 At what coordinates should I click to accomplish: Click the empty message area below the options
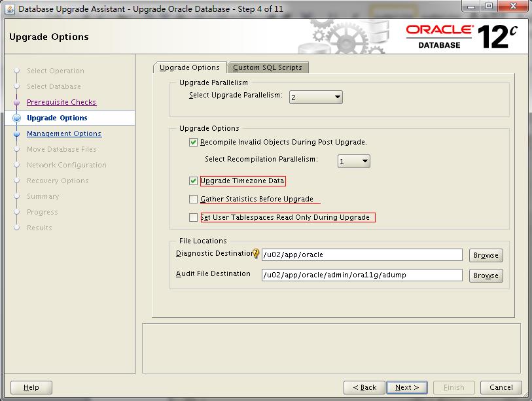pos(331,349)
